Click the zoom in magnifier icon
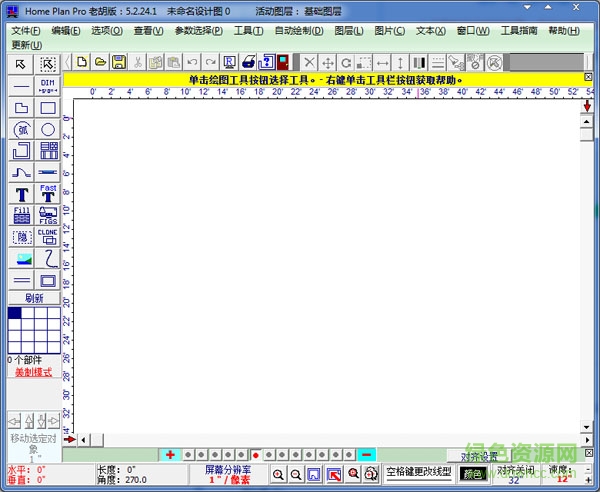Image resolution: width=600 pixels, height=492 pixels. [x=279, y=474]
